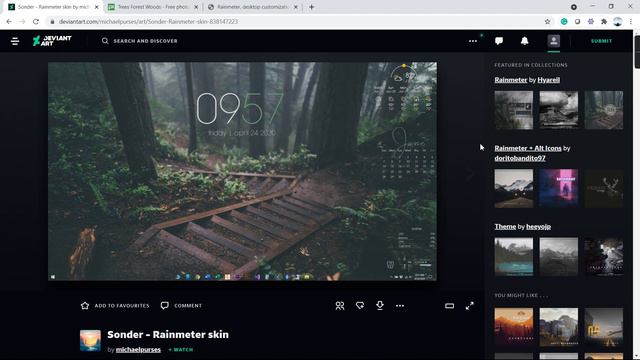Click Add to Favourites
The width and height of the screenshot is (640, 360).
click(115, 305)
